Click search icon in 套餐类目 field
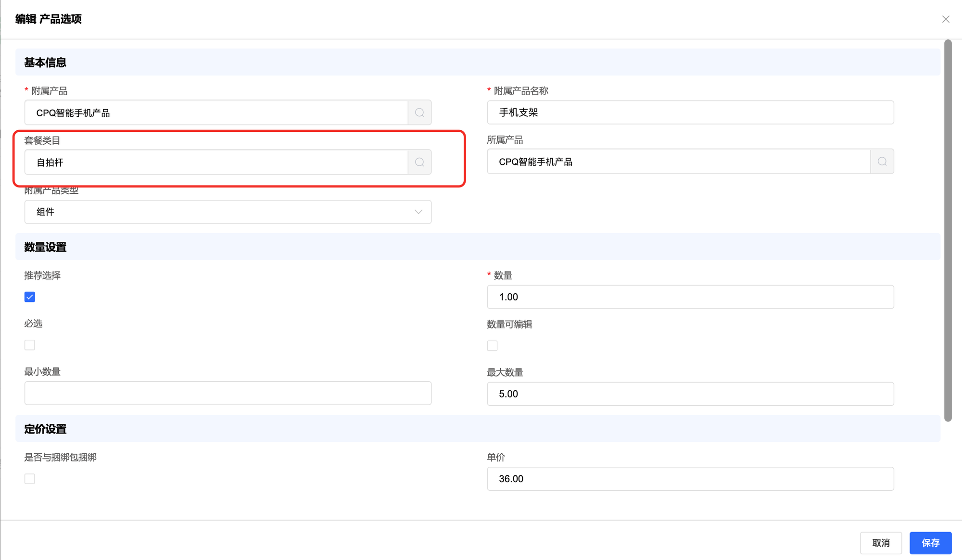This screenshot has width=962, height=560. 419,162
